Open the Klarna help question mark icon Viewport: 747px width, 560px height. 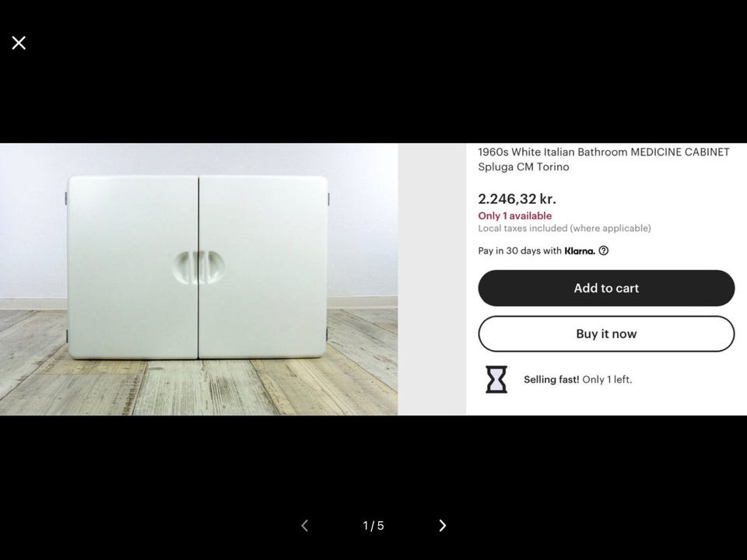[x=603, y=250]
